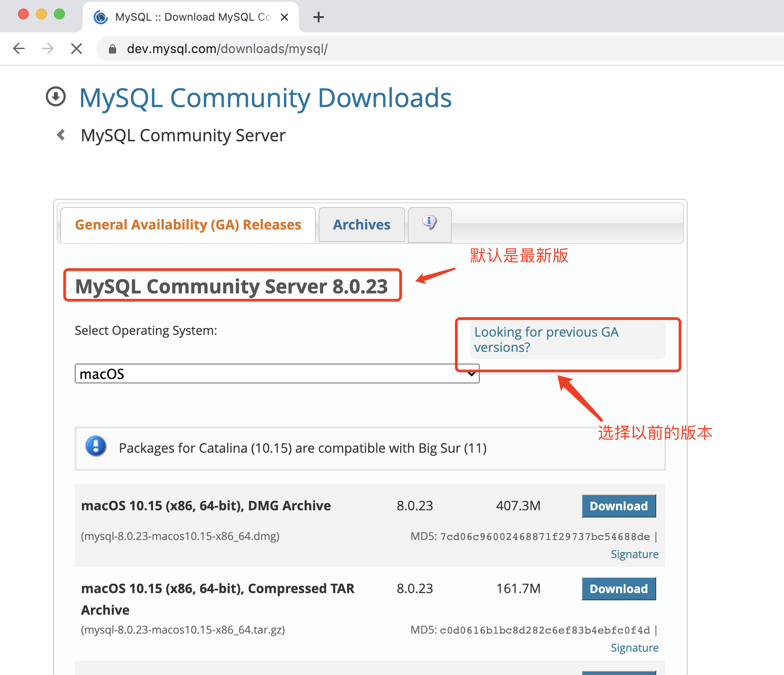
Task: Click the address bar URL
Action: pos(227,49)
